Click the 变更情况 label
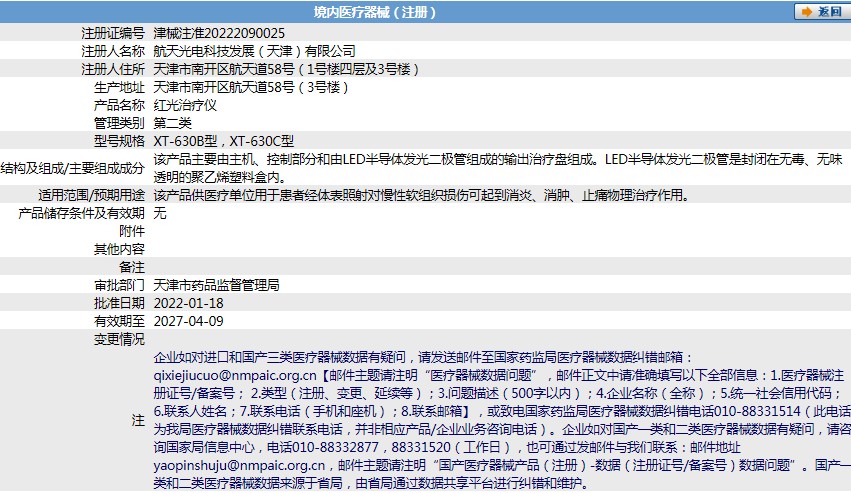This screenshot has width=851, height=493. (x=119, y=338)
